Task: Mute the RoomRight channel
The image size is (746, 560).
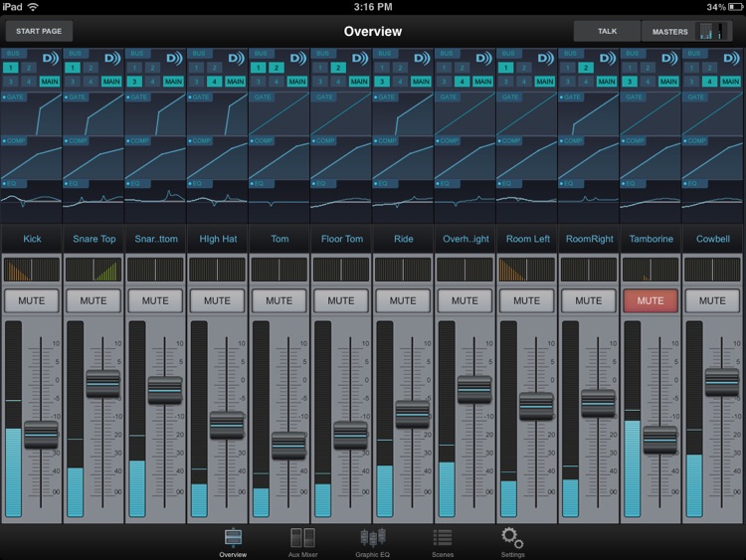Action: (589, 300)
